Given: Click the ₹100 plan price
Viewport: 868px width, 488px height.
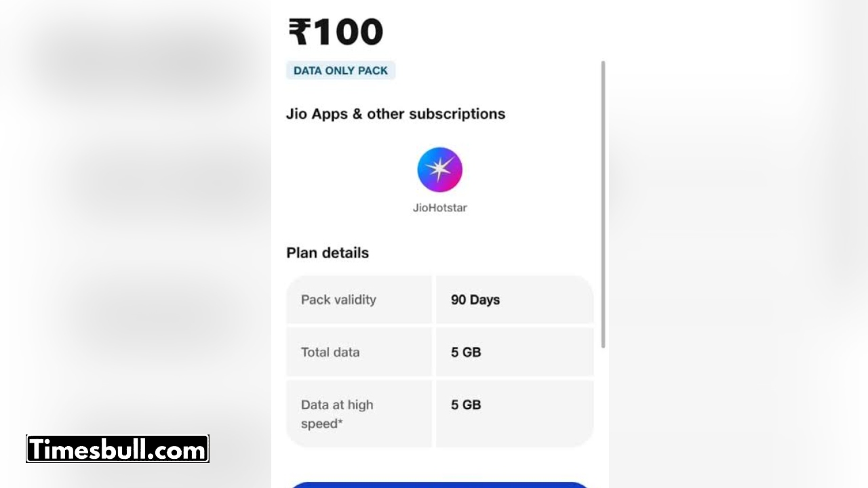Looking at the screenshot, I should (x=336, y=32).
